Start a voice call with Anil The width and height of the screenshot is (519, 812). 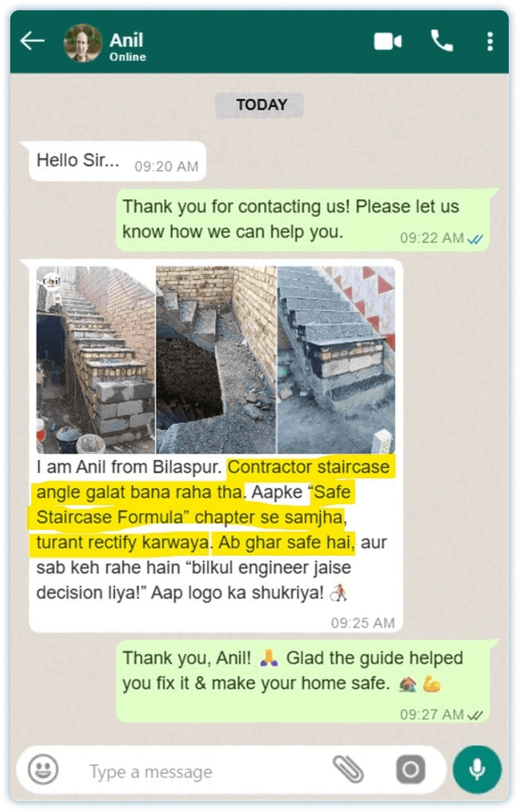point(441,40)
